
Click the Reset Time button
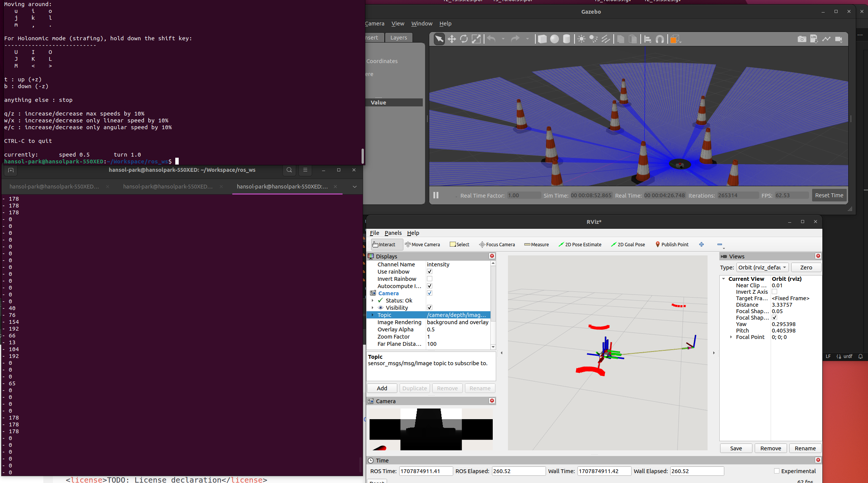pos(829,195)
